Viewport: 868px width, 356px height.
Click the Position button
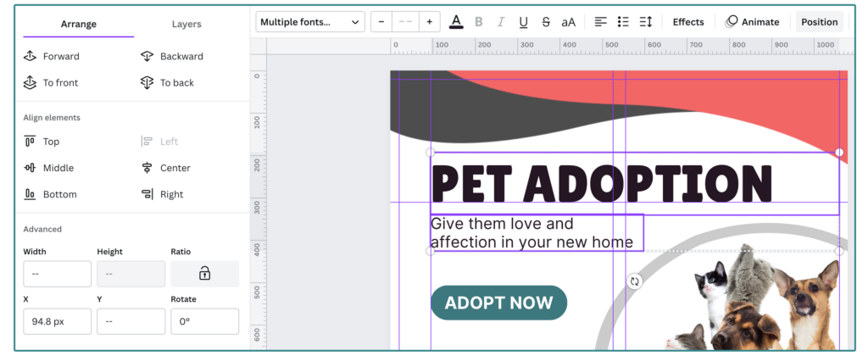click(x=820, y=22)
